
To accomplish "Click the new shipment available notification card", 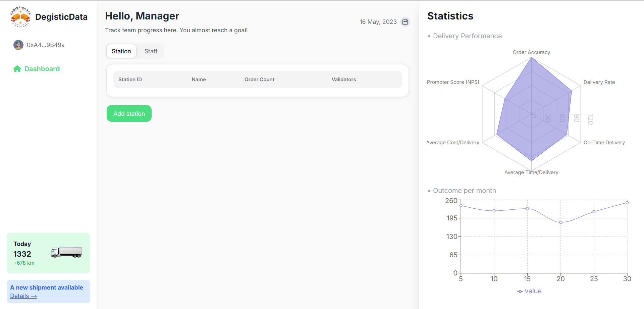I will 48,291.
